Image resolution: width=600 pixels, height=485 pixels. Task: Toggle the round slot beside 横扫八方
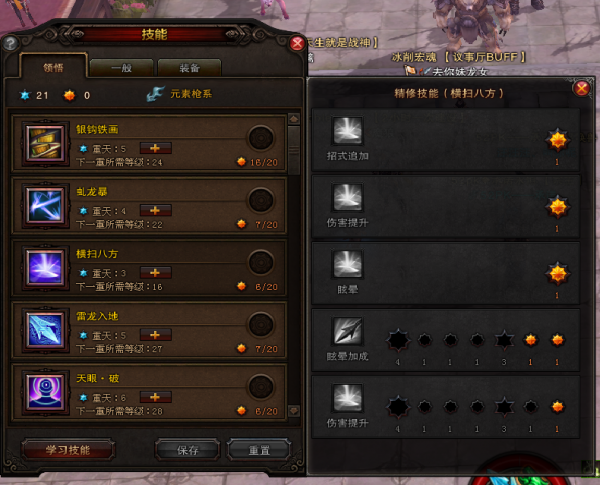click(261, 263)
